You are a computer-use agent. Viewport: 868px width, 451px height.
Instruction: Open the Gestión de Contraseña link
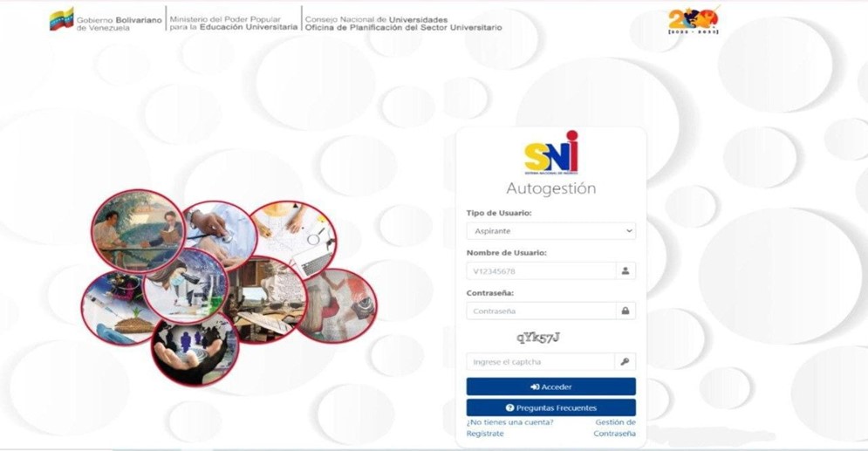tap(615, 427)
